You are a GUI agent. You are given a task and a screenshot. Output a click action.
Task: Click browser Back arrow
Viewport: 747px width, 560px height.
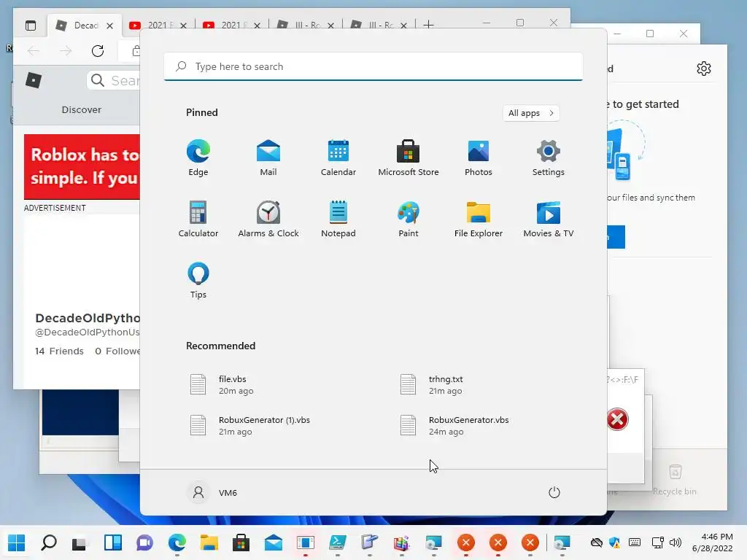pyautogui.click(x=34, y=51)
